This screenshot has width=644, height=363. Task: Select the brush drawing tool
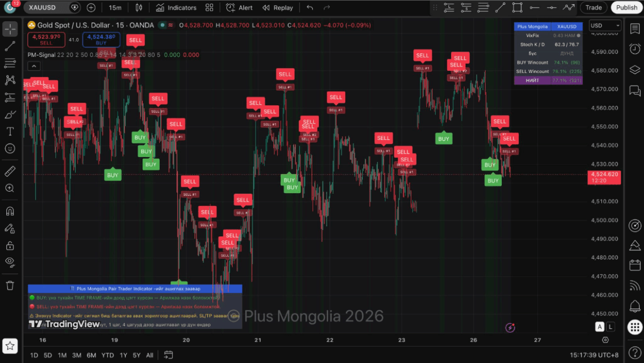click(10, 114)
